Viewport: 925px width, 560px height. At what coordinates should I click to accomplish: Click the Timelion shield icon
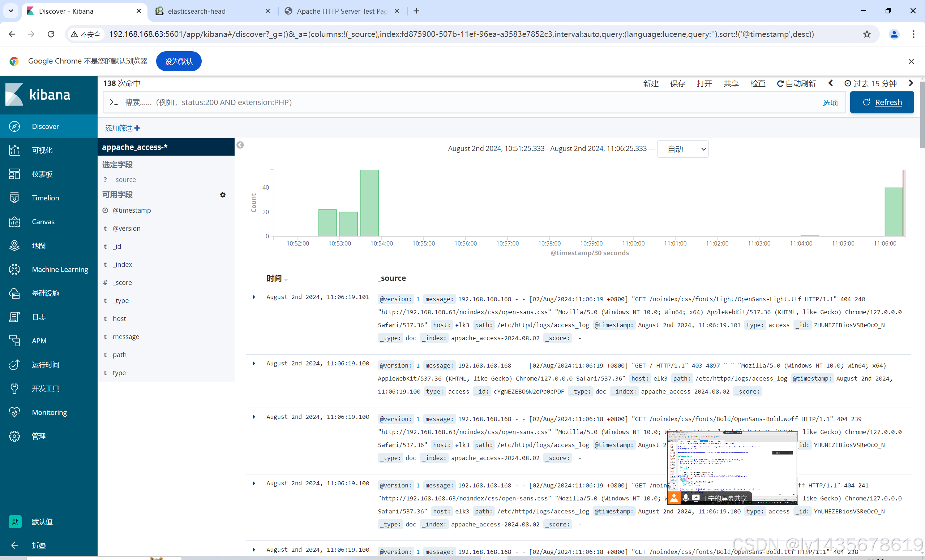point(14,197)
